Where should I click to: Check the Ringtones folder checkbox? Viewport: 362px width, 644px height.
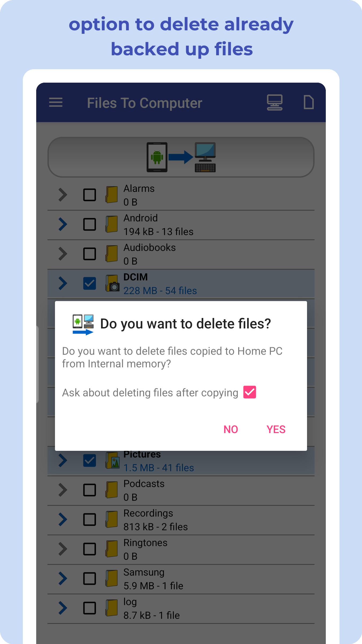pos(89,549)
